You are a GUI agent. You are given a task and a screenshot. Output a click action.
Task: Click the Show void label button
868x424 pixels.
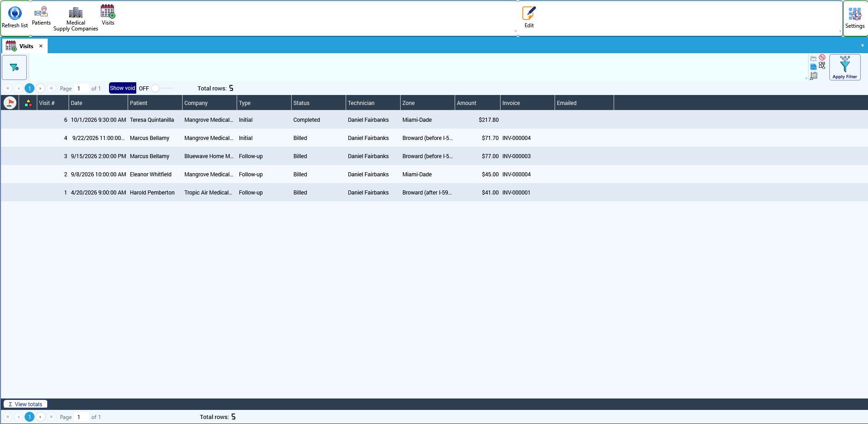122,88
